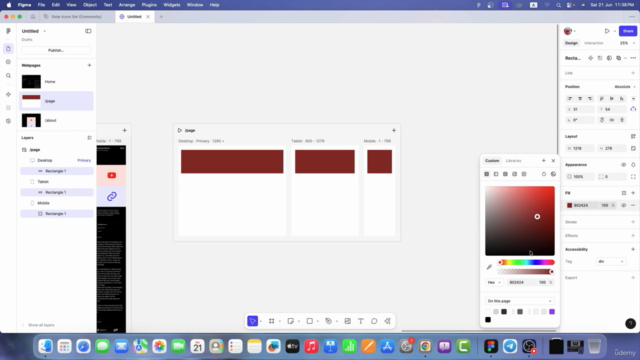Viewport: 640px width, 360px height.
Task: Open the Untitled file name dropdown
Action: [44, 31]
